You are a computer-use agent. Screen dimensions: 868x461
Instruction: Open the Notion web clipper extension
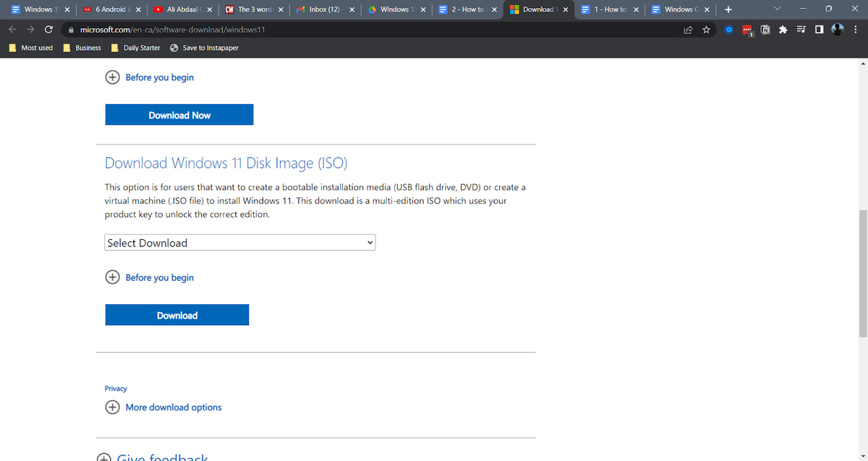(x=765, y=30)
